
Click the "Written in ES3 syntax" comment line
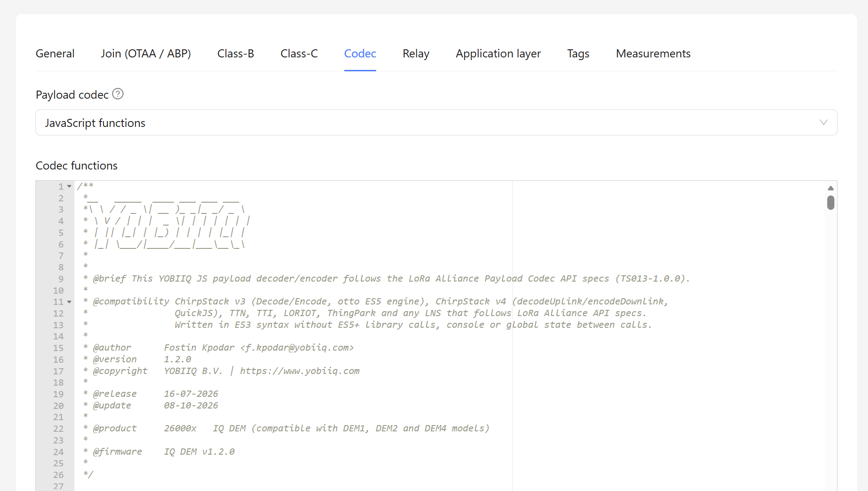[x=367, y=325]
